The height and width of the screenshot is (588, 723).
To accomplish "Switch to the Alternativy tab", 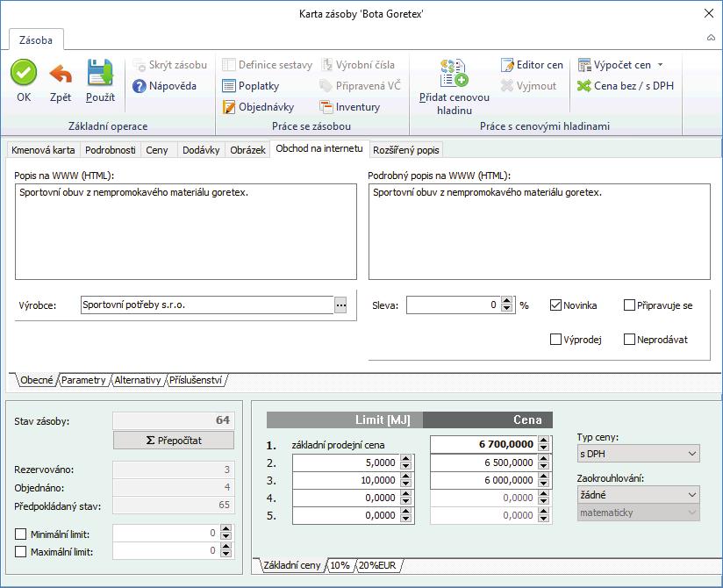I will tap(138, 380).
